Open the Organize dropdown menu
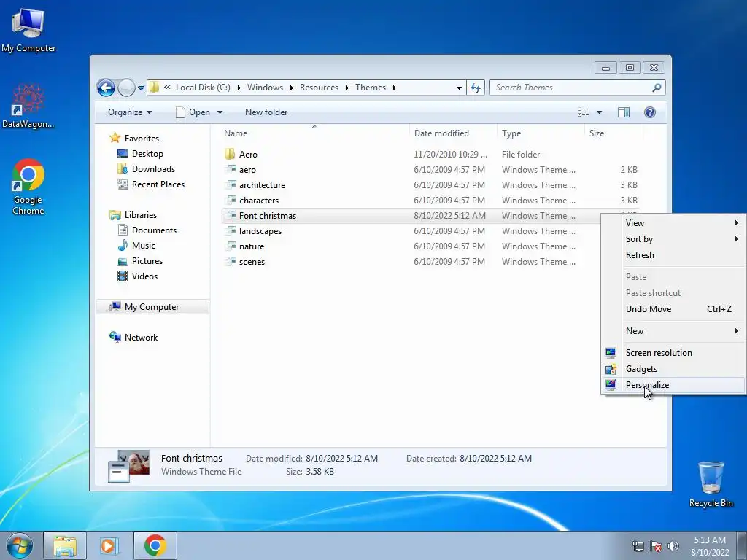 coord(130,112)
